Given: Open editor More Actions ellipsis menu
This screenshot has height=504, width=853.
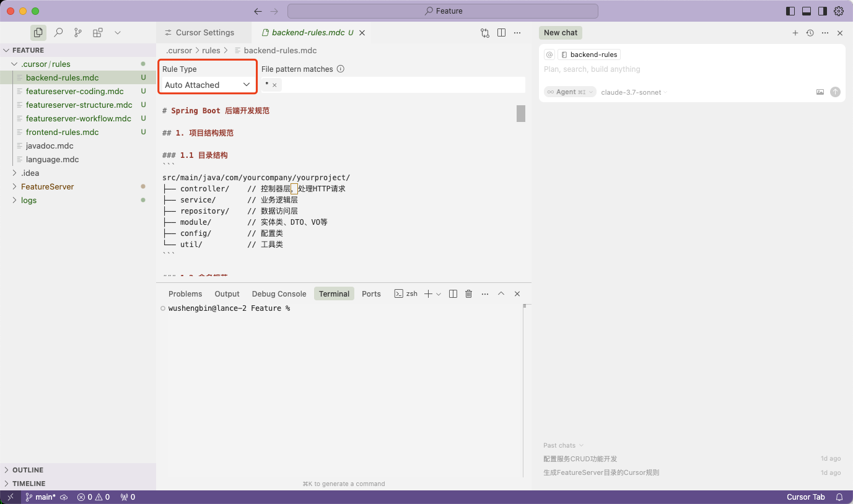Looking at the screenshot, I should pos(518,33).
